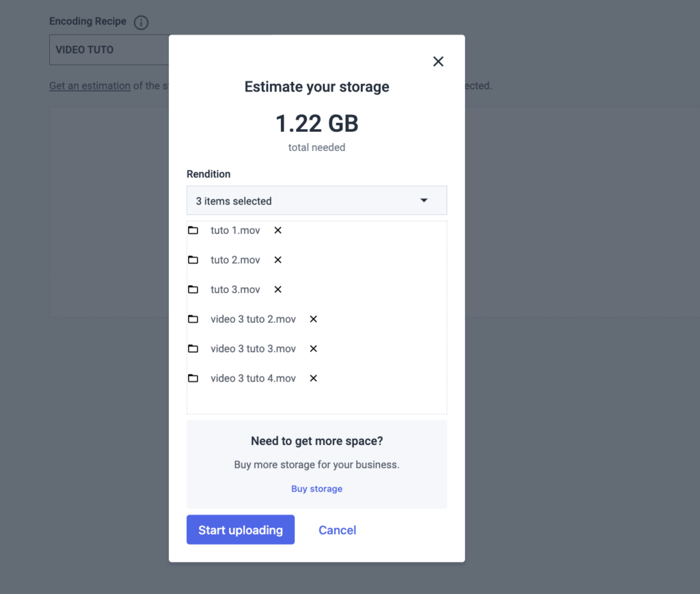Expand the VIDEO TUTO encoding recipe selector
Screen dimensions: 700x594
point(109,49)
